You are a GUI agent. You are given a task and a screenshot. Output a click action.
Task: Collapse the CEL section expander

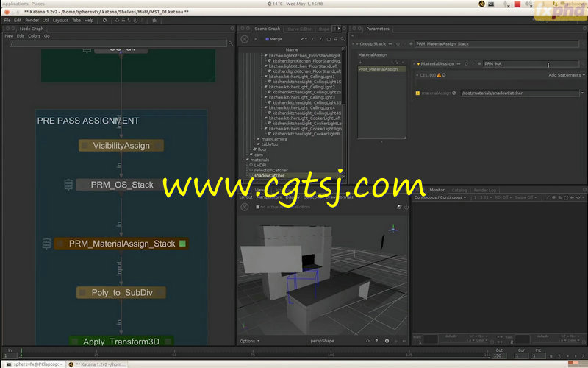tap(417, 75)
